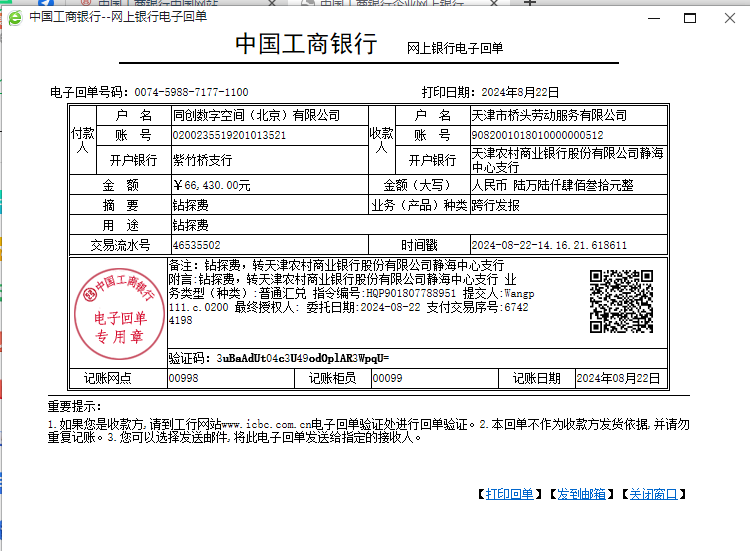Select transaction serial 46535502
This screenshot has width=750, height=551.
click(x=197, y=245)
